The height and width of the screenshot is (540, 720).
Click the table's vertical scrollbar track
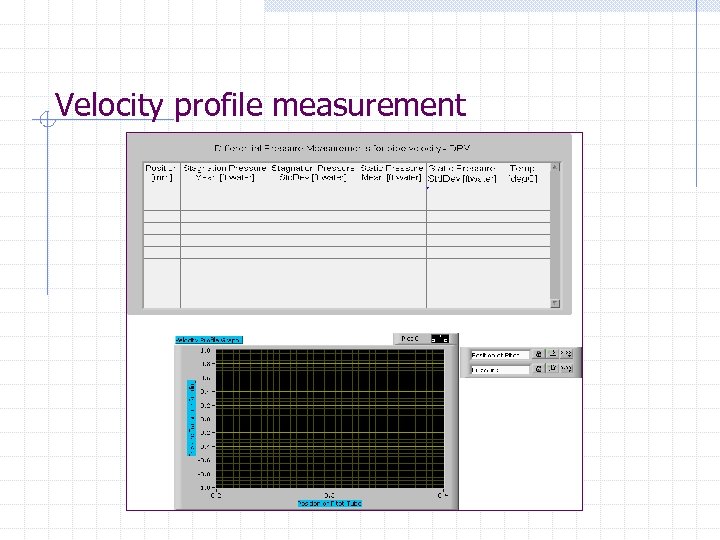pyautogui.click(x=555, y=235)
